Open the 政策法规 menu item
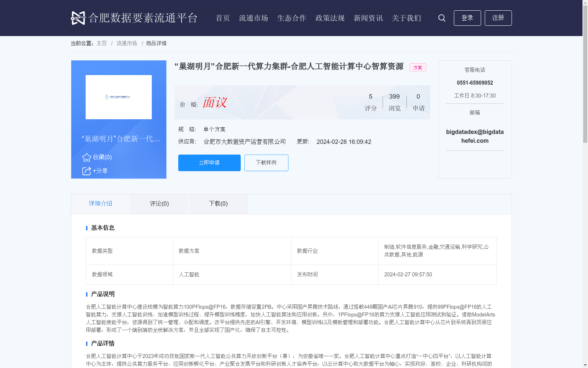Screen dimensions: 588x368 pyautogui.click(x=330, y=18)
